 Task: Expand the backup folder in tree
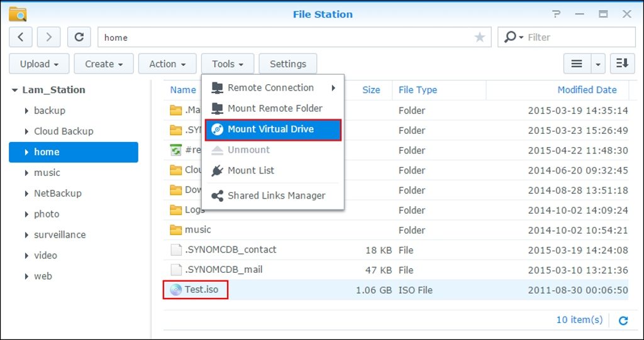[26, 111]
